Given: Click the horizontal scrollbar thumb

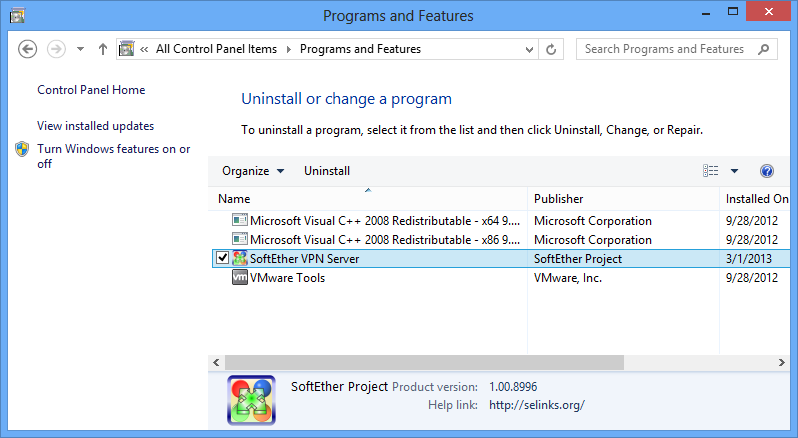Looking at the screenshot, I should tap(424, 363).
